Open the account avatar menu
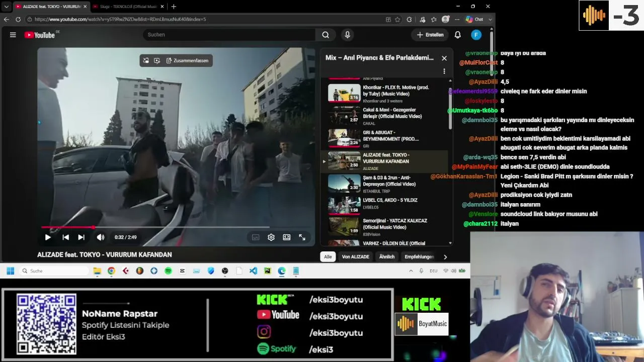 476,35
